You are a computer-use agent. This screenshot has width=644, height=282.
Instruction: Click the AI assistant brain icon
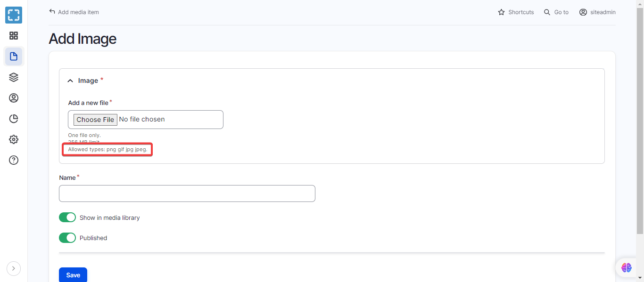[x=626, y=267]
